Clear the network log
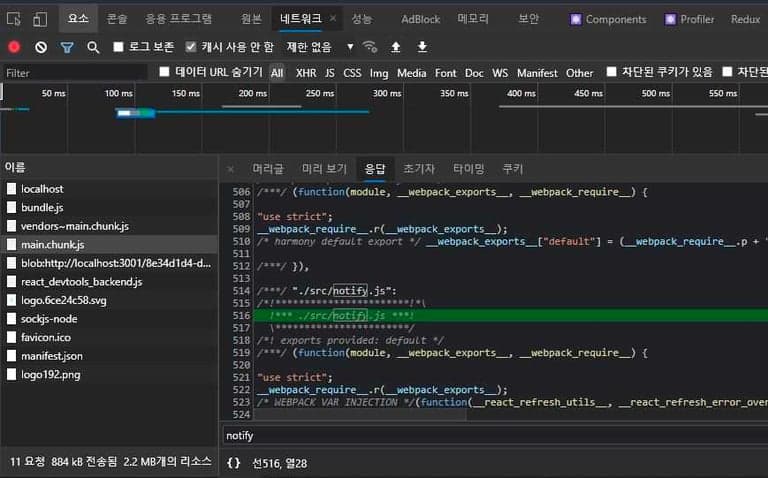Image resolution: width=768 pixels, height=478 pixels. tap(41, 47)
